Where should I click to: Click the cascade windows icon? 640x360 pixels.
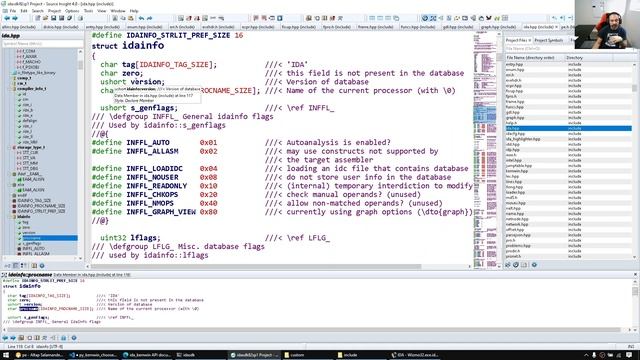[396, 18]
